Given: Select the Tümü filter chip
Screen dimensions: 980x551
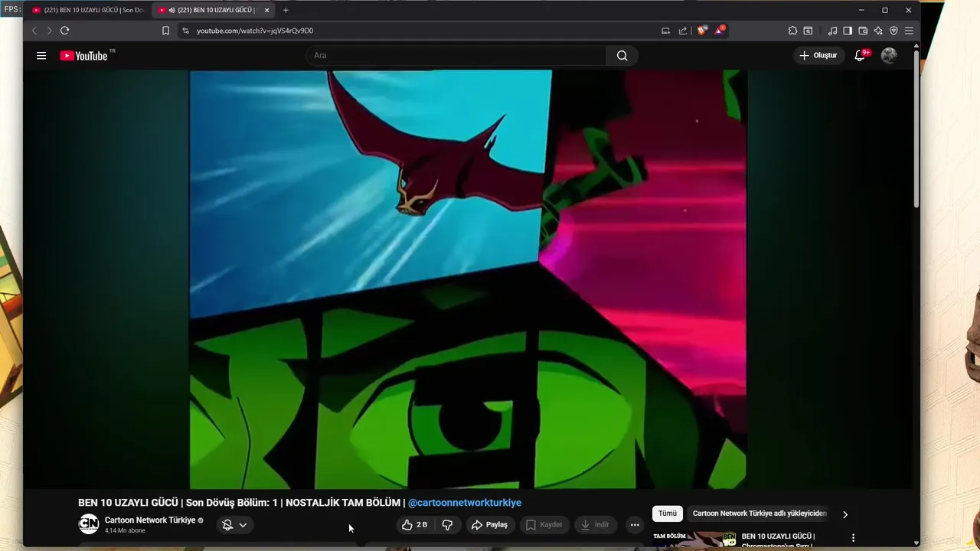Looking at the screenshot, I should 668,514.
